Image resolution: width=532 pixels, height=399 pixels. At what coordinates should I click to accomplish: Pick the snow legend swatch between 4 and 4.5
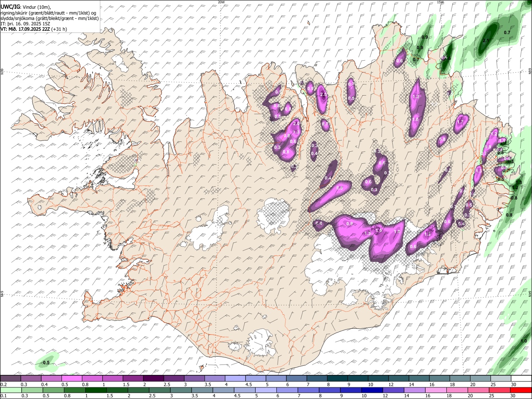point(235,379)
